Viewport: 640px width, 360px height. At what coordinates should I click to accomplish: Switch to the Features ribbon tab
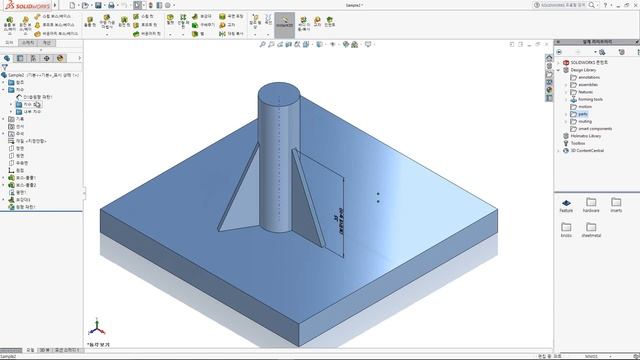[9, 43]
